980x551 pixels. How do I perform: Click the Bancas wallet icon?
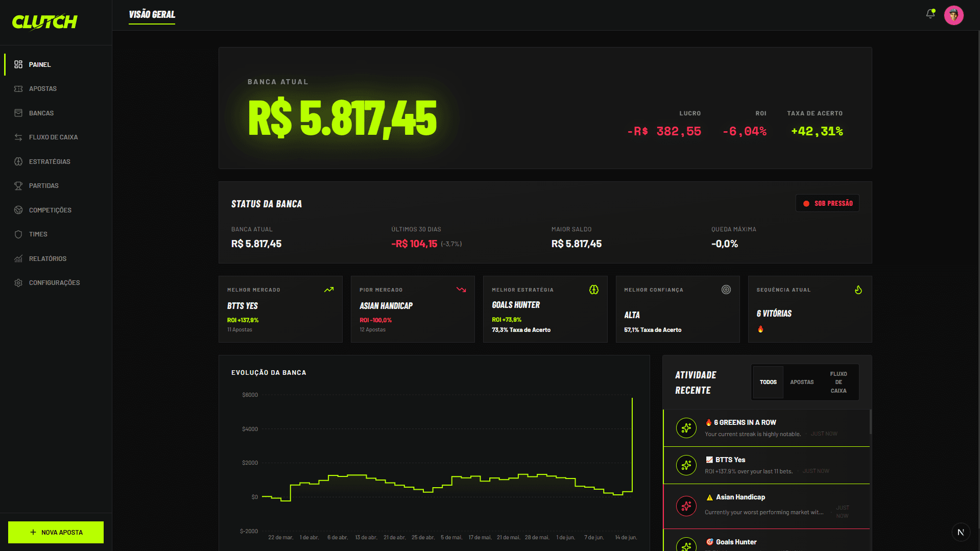(18, 113)
